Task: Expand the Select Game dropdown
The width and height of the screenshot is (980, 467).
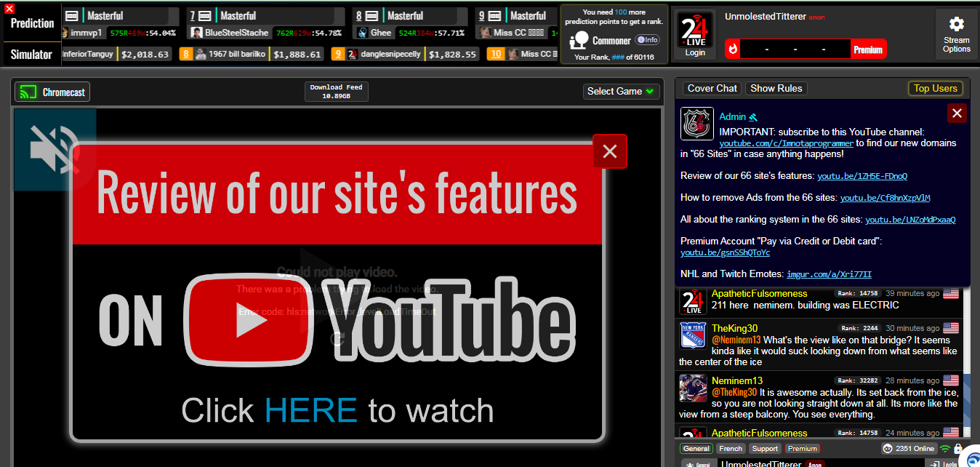Action: click(621, 91)
